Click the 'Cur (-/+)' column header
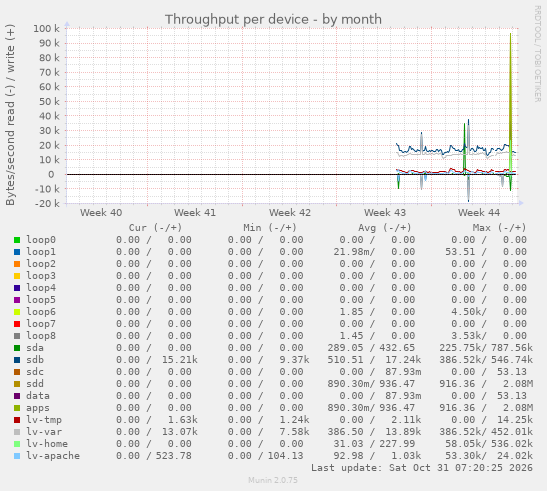The height and width of the screenshot is (491, 547). coord(155,228)
